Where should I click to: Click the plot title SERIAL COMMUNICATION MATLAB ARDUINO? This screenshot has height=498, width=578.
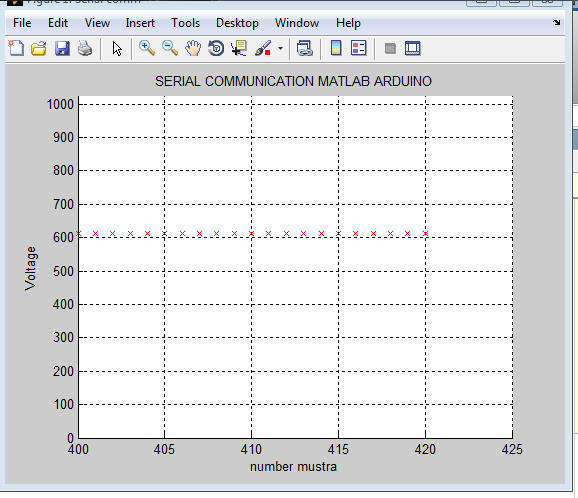tap(293, 81)
